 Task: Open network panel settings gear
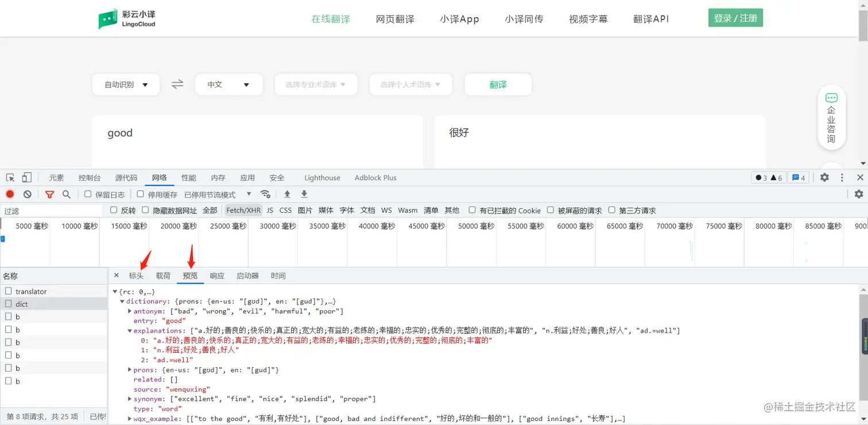pyautogui.click(x=859, y=194)
